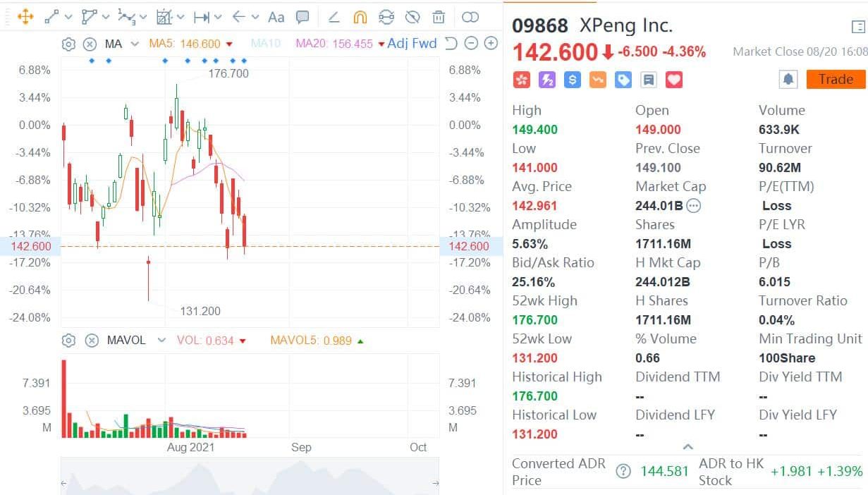Click the Market Cap info ellipsis icon
The width and height of the screenshot is (868, 495).
click(694, 206)
